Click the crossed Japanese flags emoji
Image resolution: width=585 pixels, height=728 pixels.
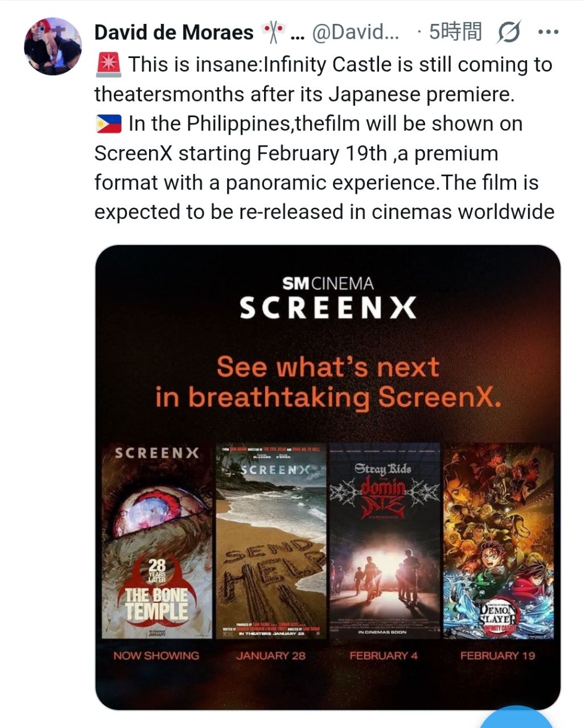(x=273, y=32)
